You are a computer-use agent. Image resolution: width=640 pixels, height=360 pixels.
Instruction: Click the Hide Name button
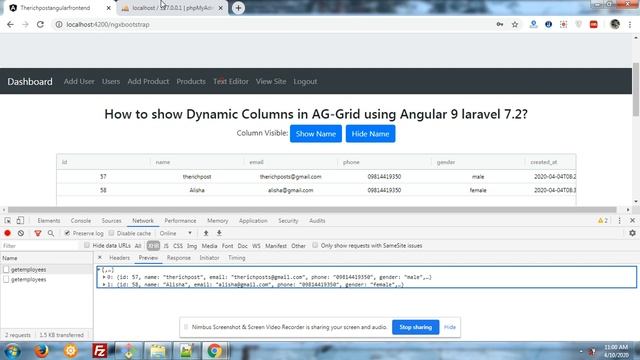tap(371, 133)
